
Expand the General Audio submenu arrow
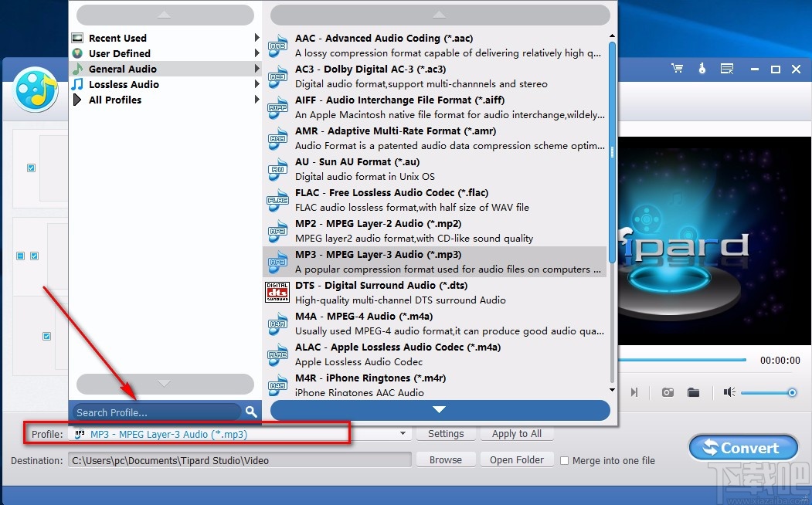(x=257, y=68)
